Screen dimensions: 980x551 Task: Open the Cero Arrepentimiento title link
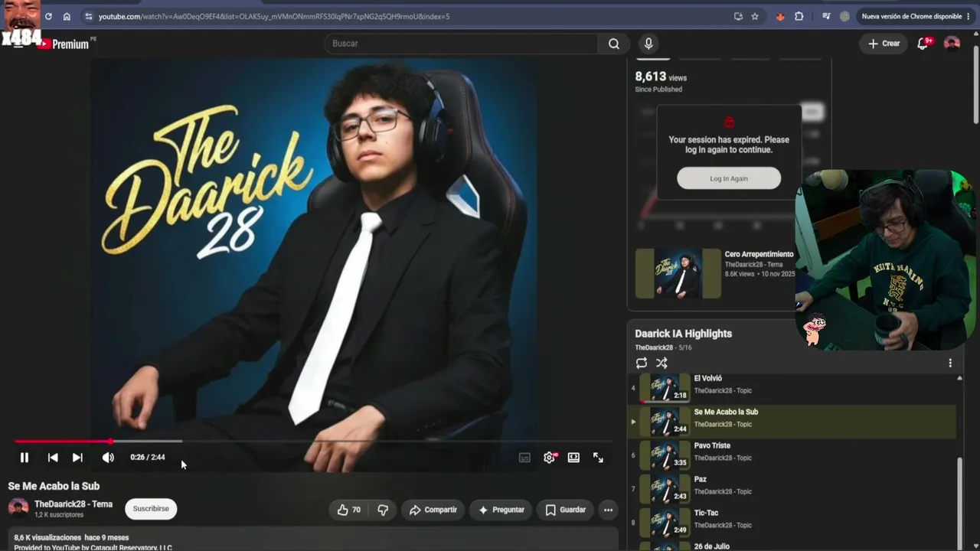point(759,254)
